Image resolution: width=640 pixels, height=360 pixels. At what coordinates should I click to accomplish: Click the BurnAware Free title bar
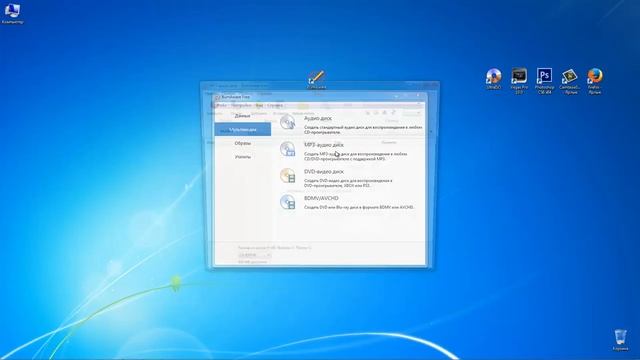(320, 97)
